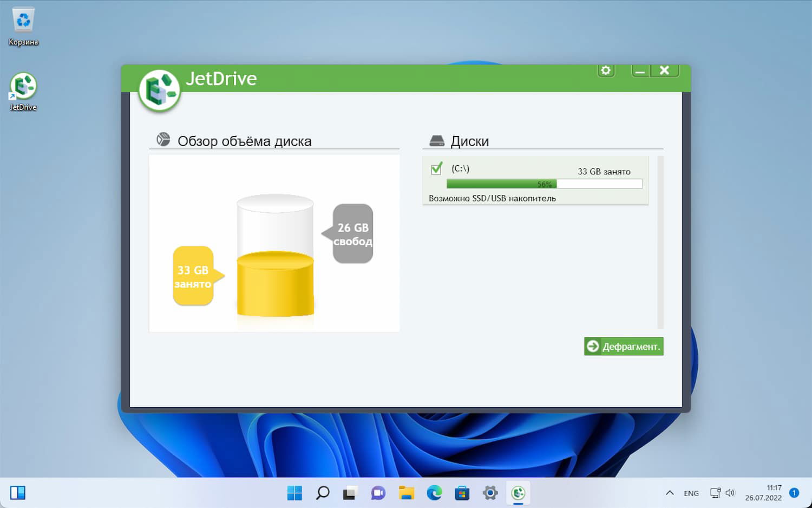The width and height of the screenshot is (812, 508).
Task: Open Task View on taskbar
Action: 350,493
